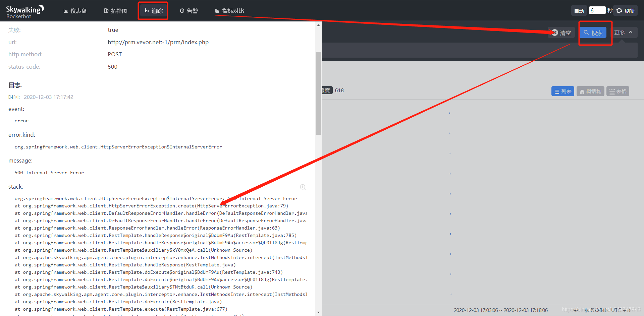Click the 失败 value true
This screenshot has height=316, width=644.
pyautogui.click(x=113, y=30)
